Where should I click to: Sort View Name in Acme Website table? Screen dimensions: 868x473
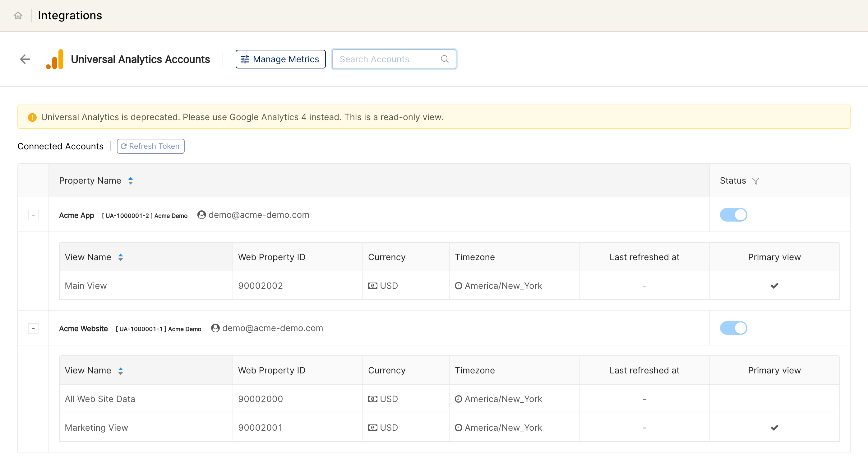click(120, 371)
